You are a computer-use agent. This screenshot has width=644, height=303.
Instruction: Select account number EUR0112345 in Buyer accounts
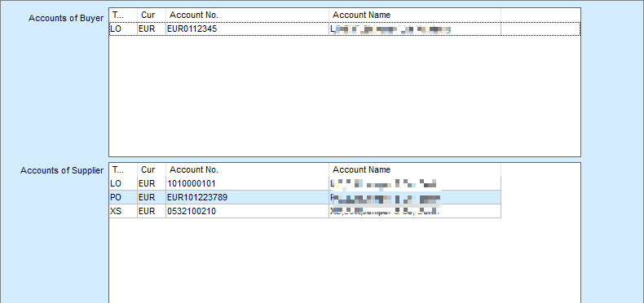pyautogui.click(x=247, y=29)
